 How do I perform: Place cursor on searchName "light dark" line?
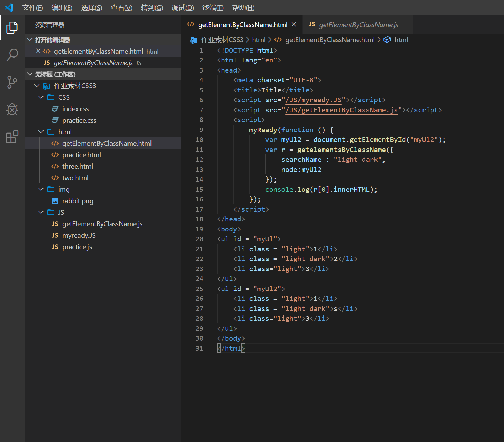coord(333,160)
